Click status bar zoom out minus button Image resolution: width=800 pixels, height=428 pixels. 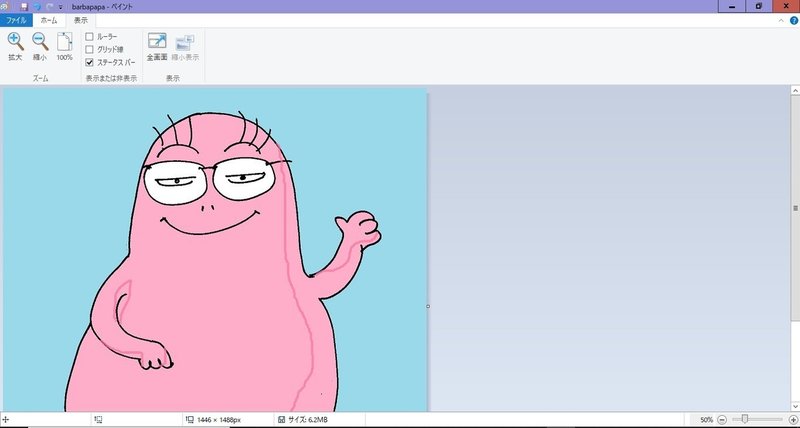(722, 420)
